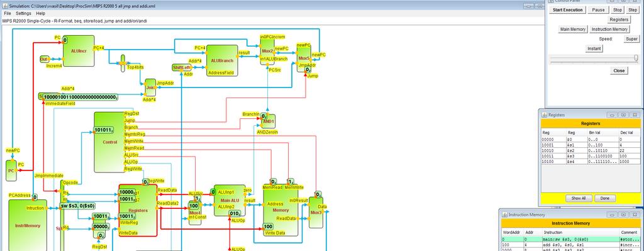Click the AND1 gate component
The height and width of the screenshot is (251, 644).
[268, 121]
